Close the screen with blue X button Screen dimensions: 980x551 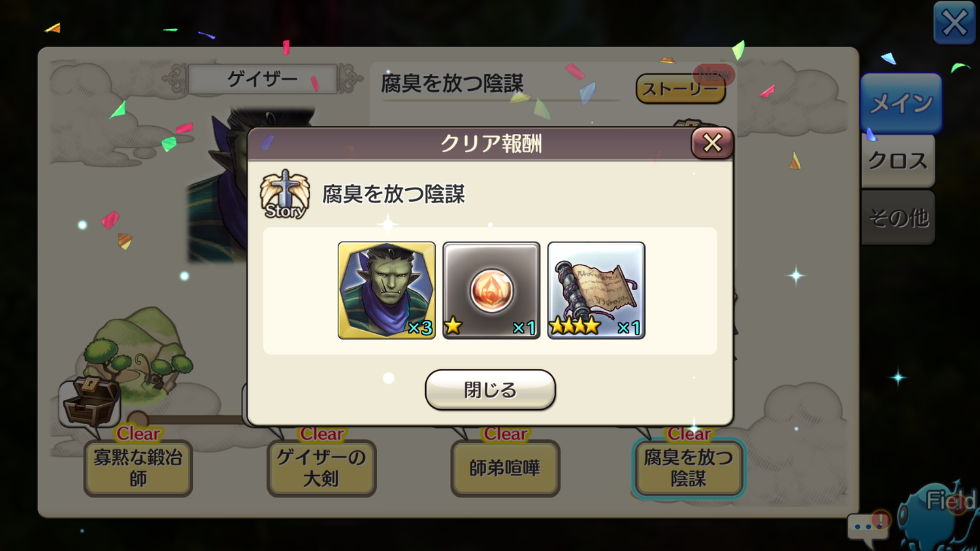pyautogui.click(x=955, y=23)
